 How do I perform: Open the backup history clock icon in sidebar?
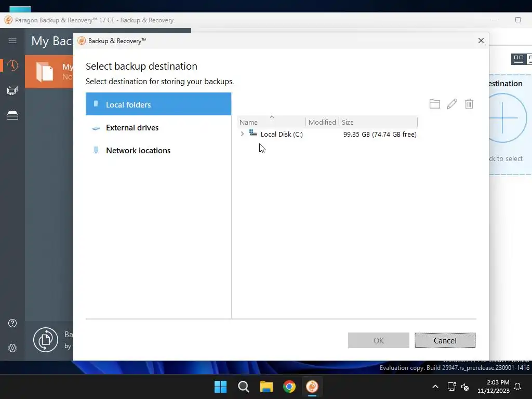pos(12,65)
